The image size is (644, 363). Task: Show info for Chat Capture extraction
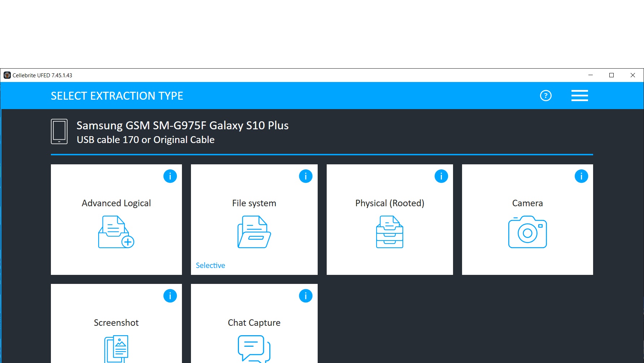[305, 296]
